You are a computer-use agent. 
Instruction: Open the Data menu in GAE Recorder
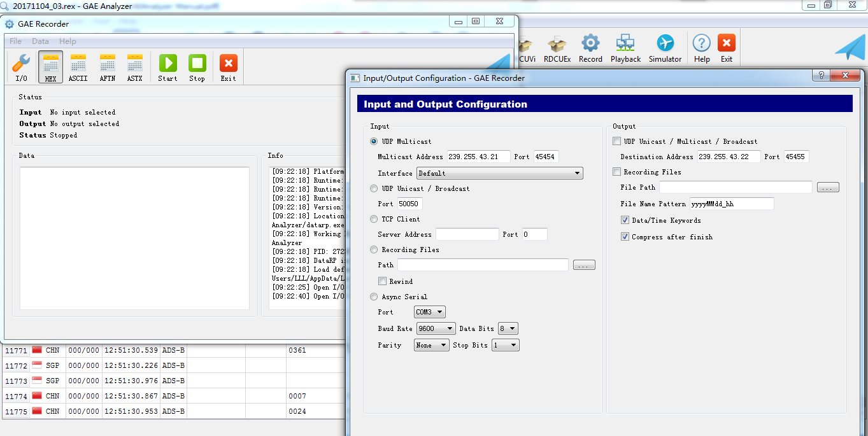click(40, 41)
